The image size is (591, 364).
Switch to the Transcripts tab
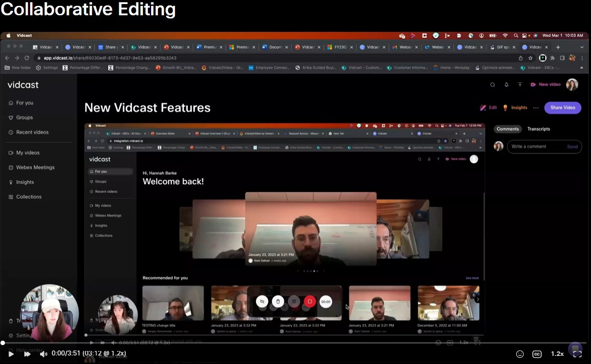point(539,129)
